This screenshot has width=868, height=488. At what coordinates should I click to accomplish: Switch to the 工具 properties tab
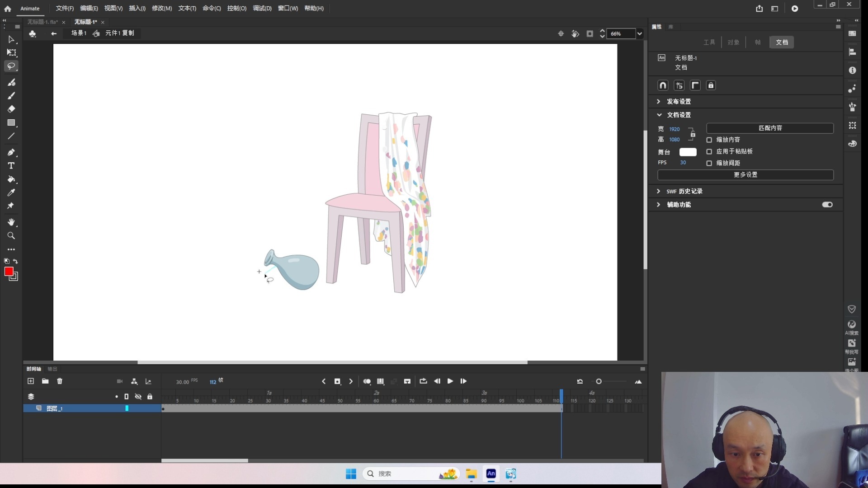[709, 42]
